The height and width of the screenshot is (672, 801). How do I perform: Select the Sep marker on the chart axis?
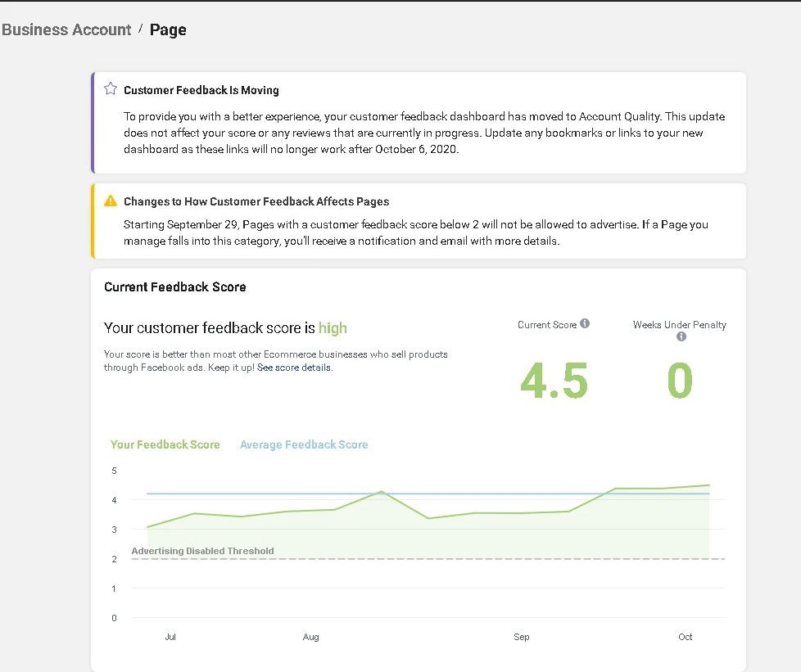point(522,637)
